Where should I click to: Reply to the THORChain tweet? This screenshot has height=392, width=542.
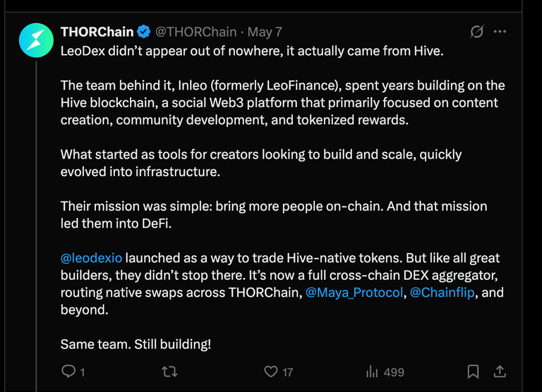pos(68,372)
